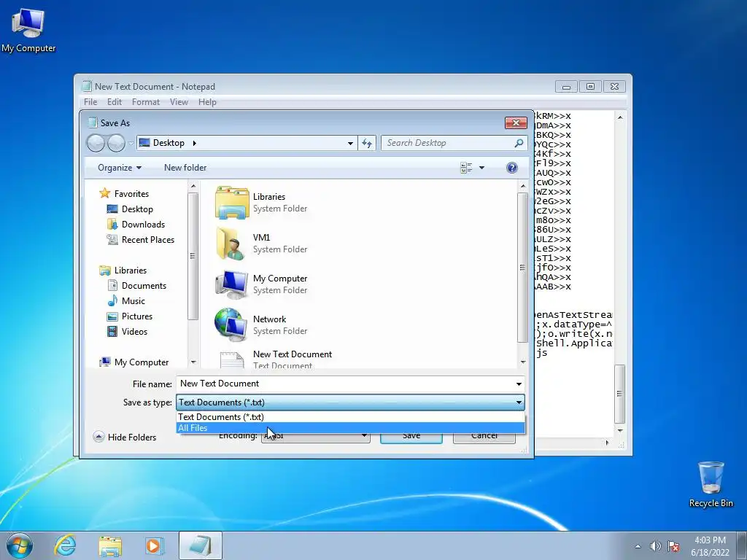Click the Save button
Screen dimensions: 747x560
click(x=411, y=438)
